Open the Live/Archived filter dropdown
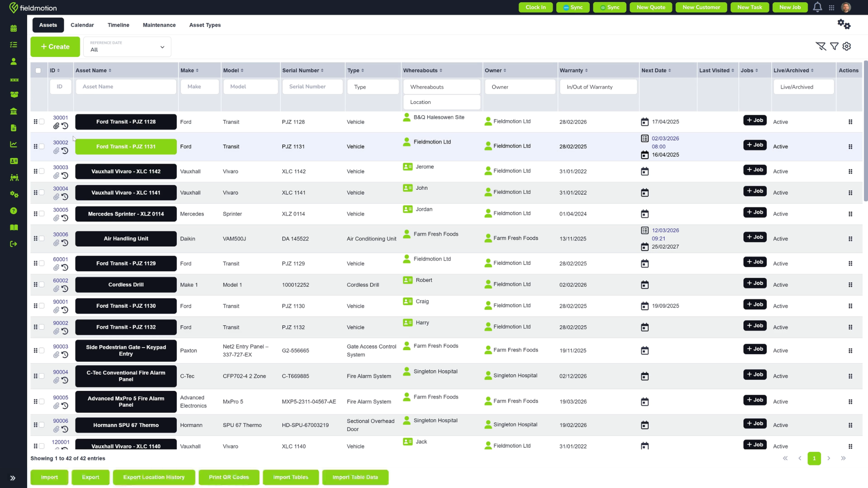The width and height of the screenshot is (868, 488). [x=803, y=87]
